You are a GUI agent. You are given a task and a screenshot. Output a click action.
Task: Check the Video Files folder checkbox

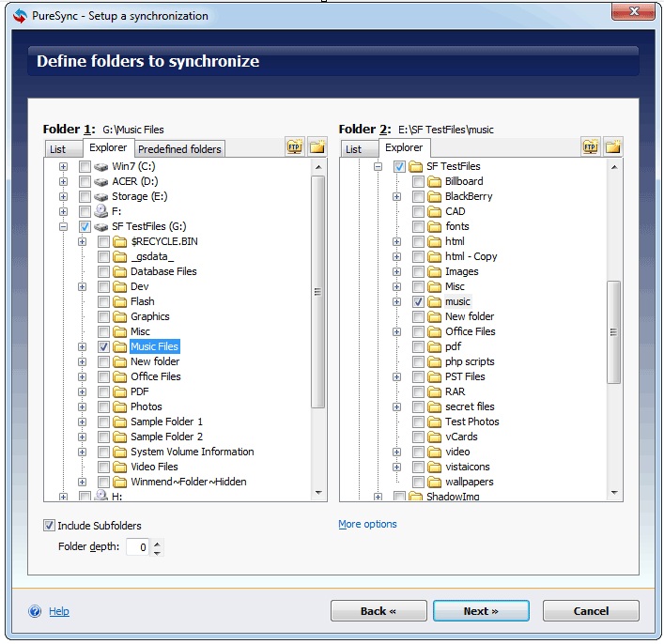103,467
